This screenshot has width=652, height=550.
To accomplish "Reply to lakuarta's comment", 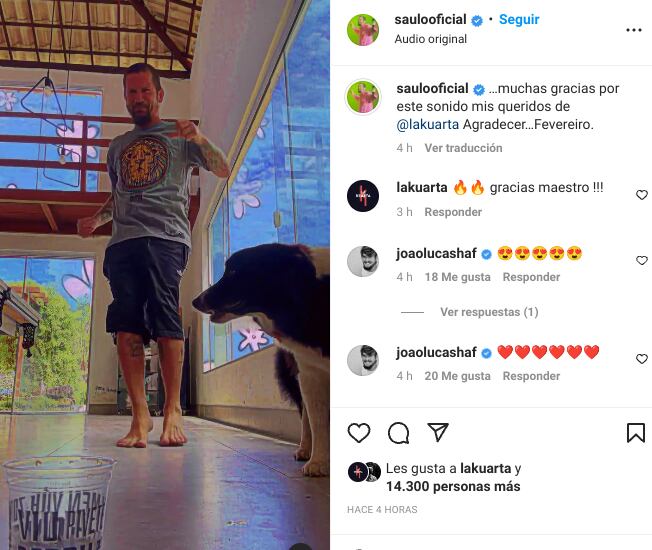I will 453,212.
